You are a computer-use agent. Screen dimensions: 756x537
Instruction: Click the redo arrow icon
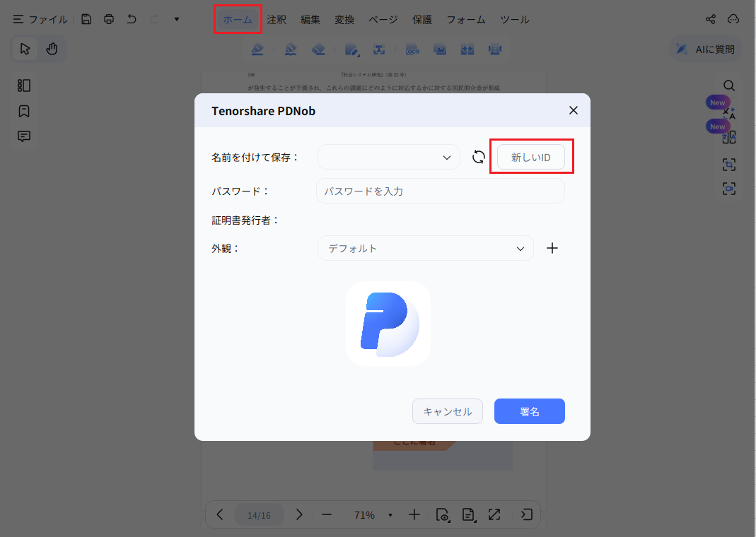point(154,19)
